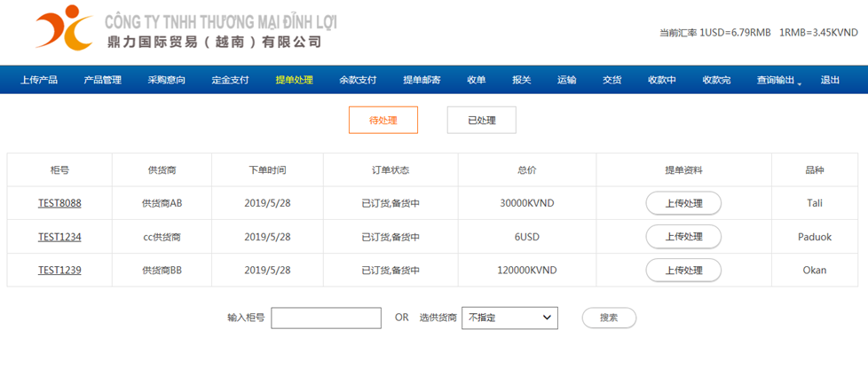Image resolution: width=868 pixels, height=377 pixels.
Task: Open the 报关 menu item
Action: (522, 80)
